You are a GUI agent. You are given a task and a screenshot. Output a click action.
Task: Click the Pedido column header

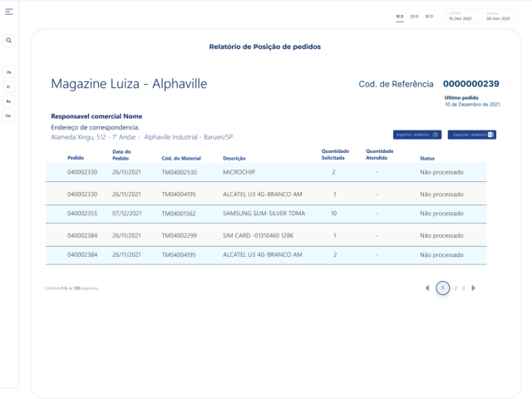pyautogui.click(x=76, y=158)
